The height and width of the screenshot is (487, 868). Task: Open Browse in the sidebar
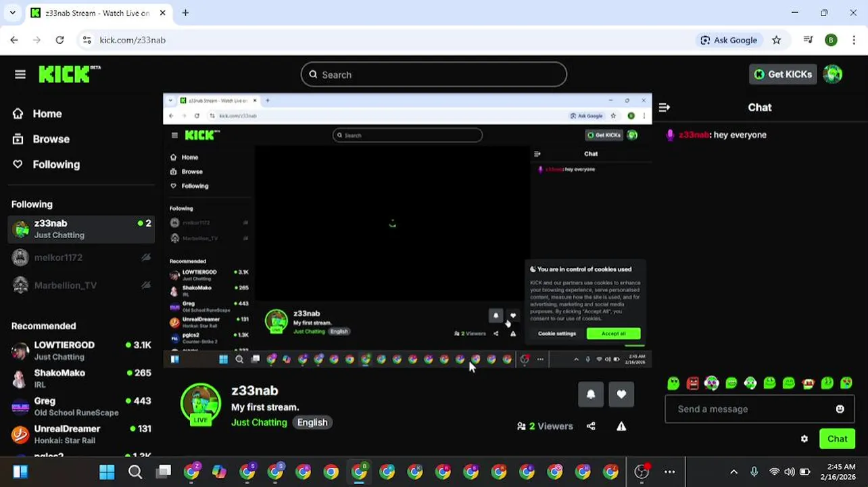point(41,139)
